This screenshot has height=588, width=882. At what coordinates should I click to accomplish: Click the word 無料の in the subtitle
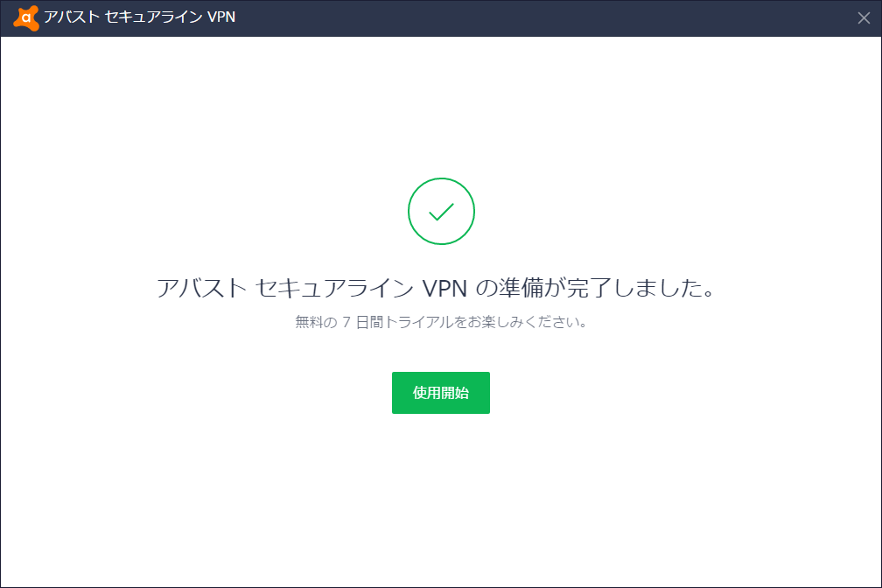pyautogui.click(x=316, y=322)
